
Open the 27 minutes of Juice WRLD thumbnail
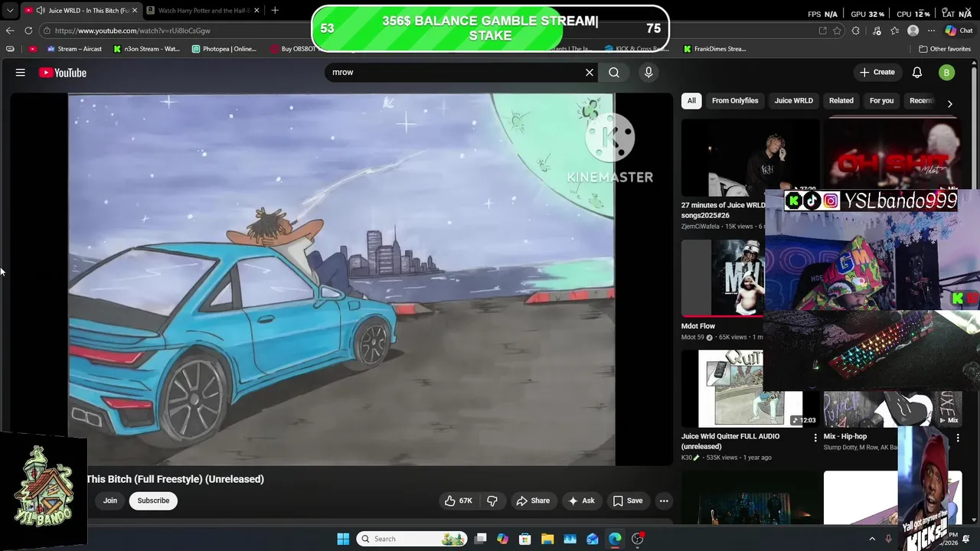pyautogui.click(x=750, y=157)
